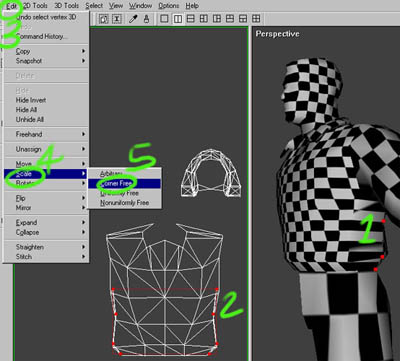Choose Corner Free in the Scale submenu
Image resolution: width=400 pixels, height=361 pixels.
click(124, 183)
